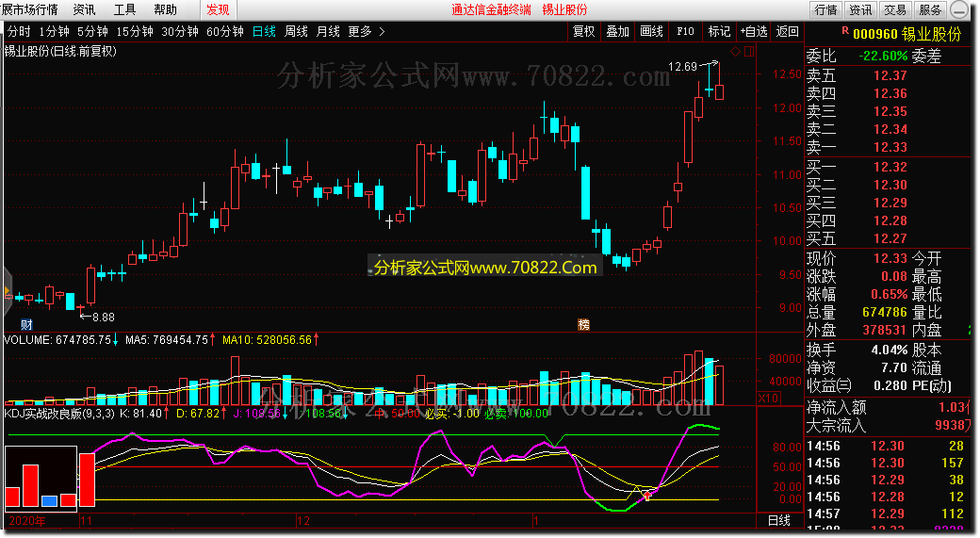Viewport: 980px width, 538px height.
Task: Click the 总量 674786 value
Action: [885, 312]
